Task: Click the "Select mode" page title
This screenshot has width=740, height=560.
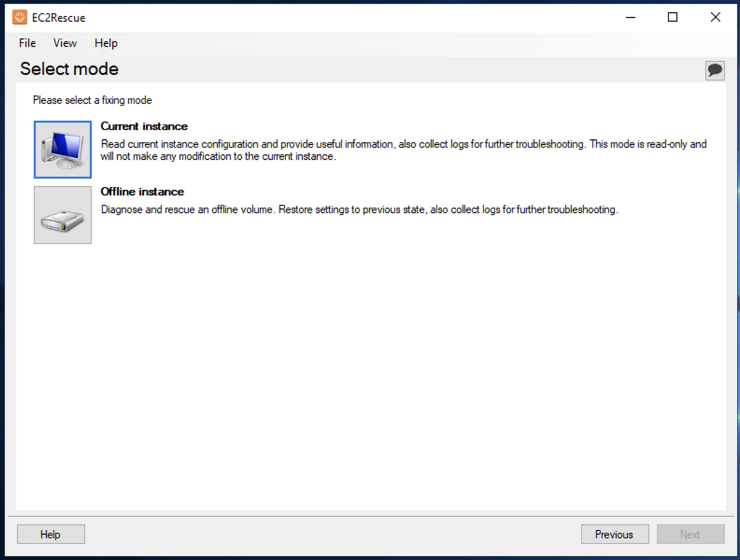Action: [69, 69]
